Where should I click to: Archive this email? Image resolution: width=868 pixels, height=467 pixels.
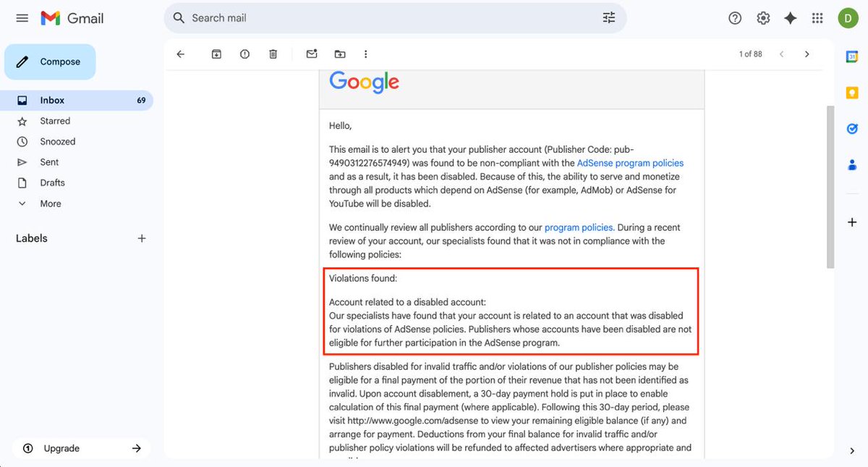216,54
